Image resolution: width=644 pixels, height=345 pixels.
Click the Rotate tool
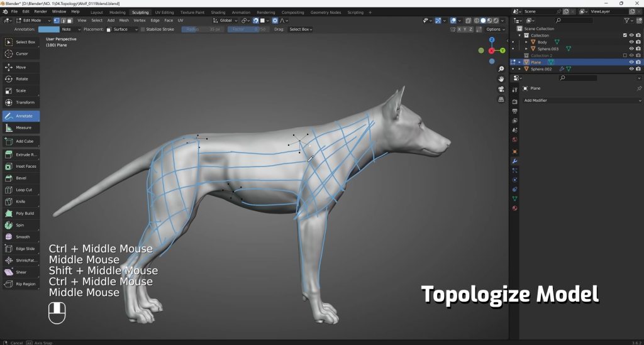21,79
